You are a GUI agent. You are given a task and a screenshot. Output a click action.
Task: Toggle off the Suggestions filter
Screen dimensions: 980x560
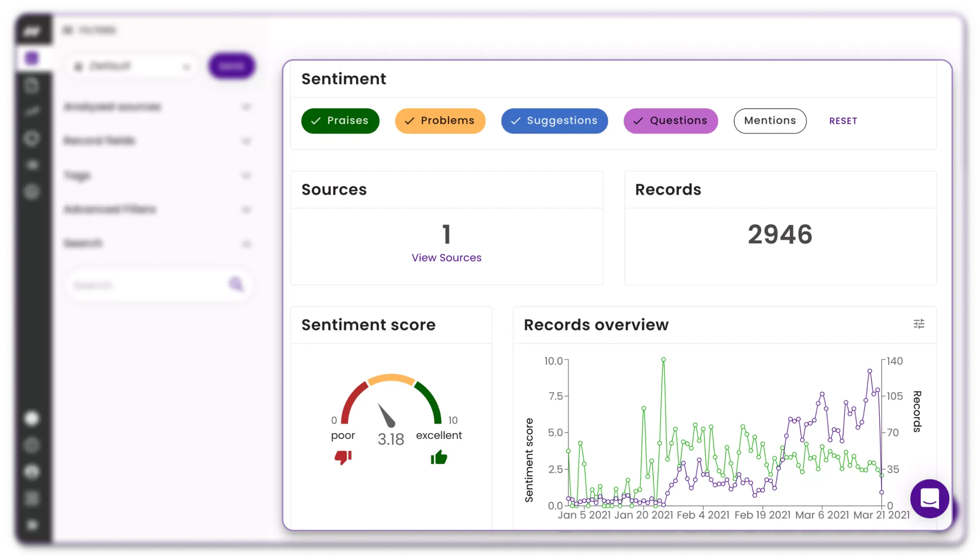pyautogui.click(x=554, y=121)
